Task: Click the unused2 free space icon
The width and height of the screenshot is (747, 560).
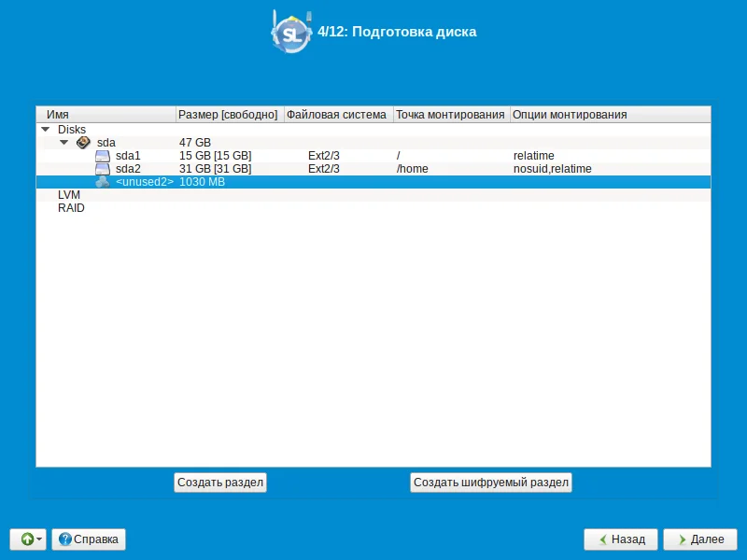Action: click(x=103, y=182)
